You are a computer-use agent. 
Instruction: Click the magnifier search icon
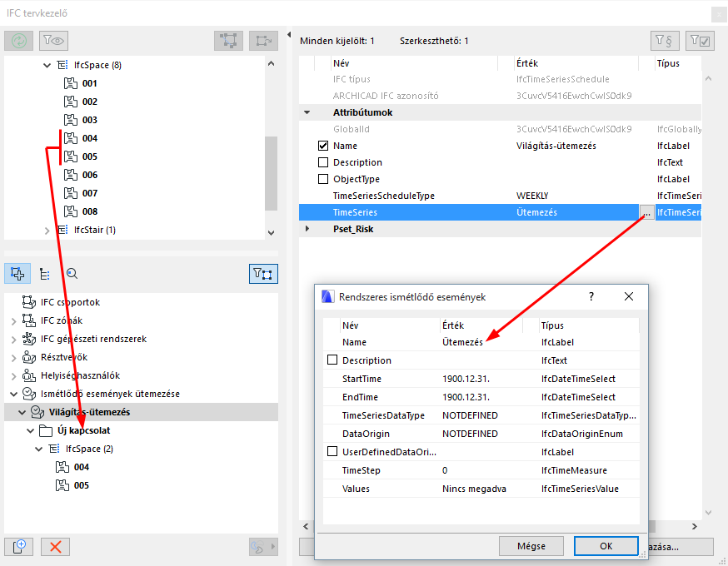pyautogui.click(x=72, y=274)
